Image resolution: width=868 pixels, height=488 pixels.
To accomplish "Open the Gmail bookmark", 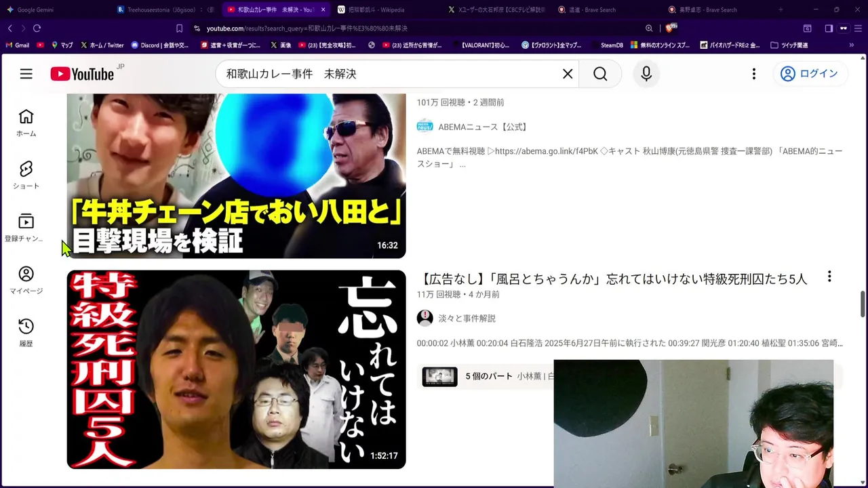I will pyautogui.click(x=17, y=45).
